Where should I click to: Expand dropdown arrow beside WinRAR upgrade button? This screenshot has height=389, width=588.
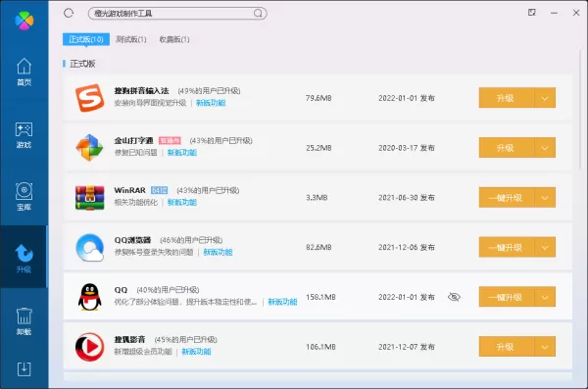pyautogui.click(x=545, y=198)
